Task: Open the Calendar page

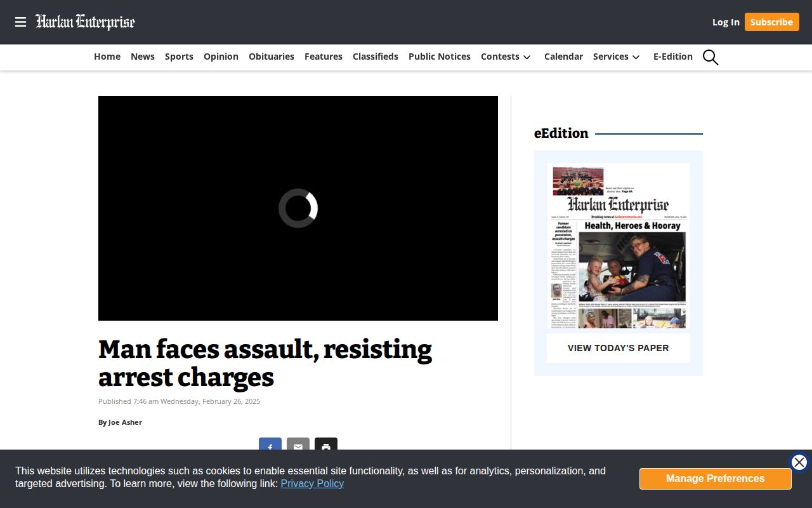Action: [563, 57]
